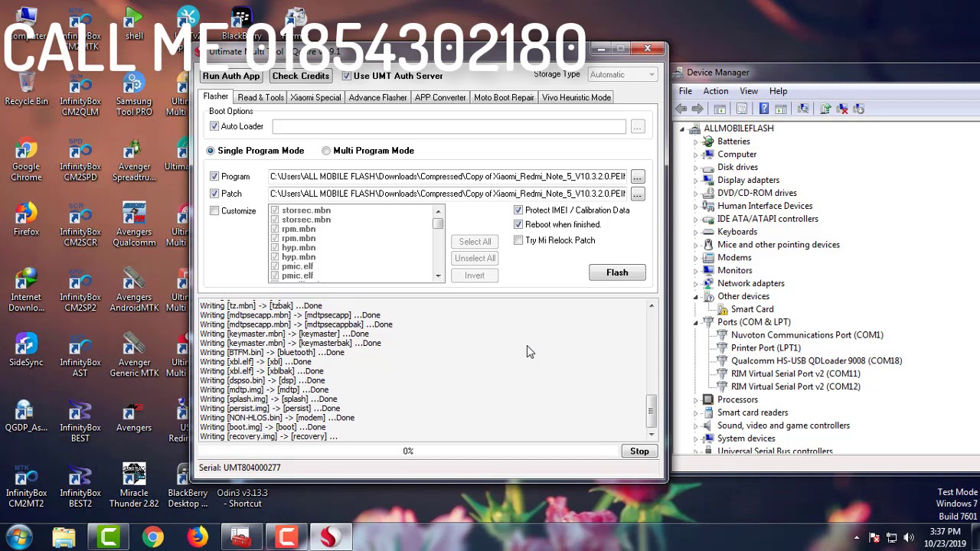Image resolution: width=980 pixels, height=551 pixels.
Task: Click Show/Hide Console Tree in Device Manager toolbar
Action: pos(720,109)
